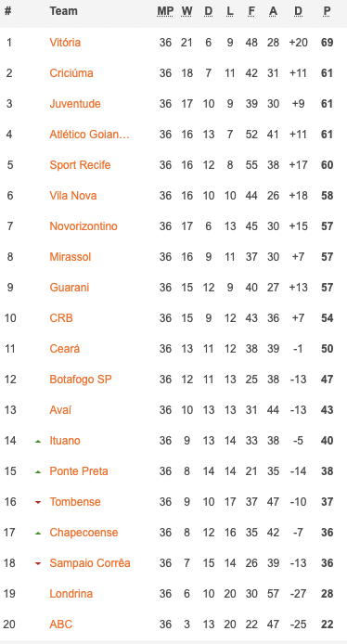Open the Novorizontino team link
Viewport: 347px width, 644px height.
click(84, 226)
